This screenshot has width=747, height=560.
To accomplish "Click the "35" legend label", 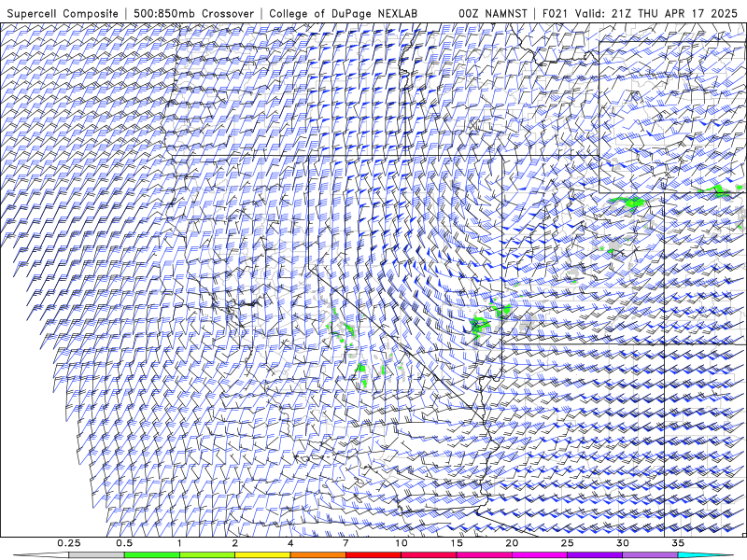I will tap(678, 543).
